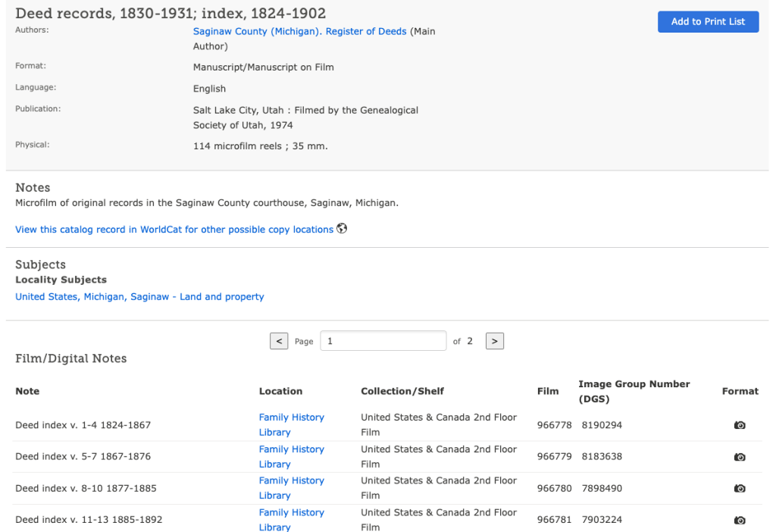Click the Film column header
Image resolution: width=776 pixels, height=532 pixels.
click(x=548, y=391)
